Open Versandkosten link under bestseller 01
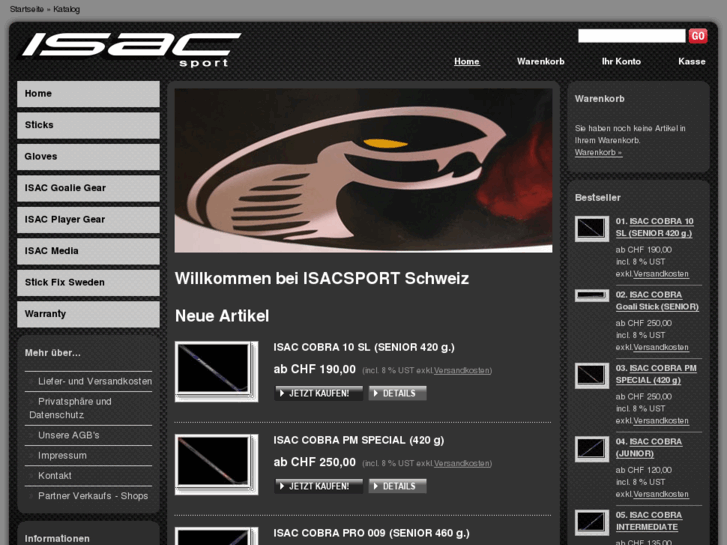The image size is (727, 545). 661,274
